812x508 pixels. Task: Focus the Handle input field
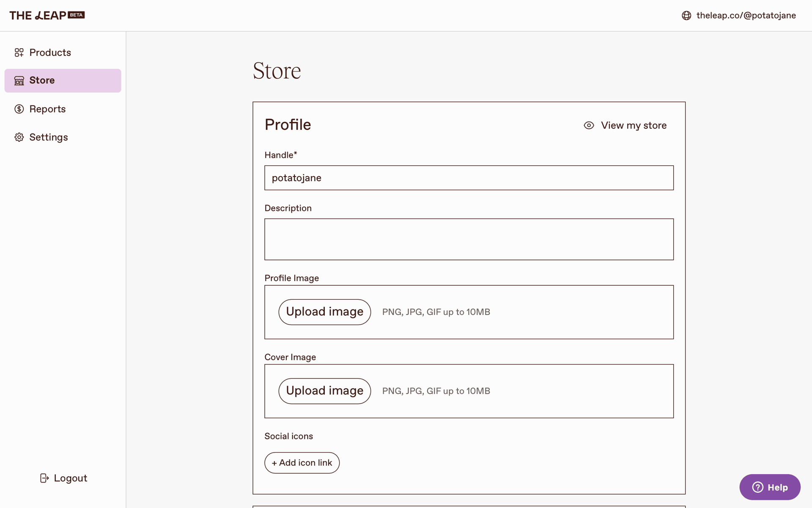coord(469,178)
